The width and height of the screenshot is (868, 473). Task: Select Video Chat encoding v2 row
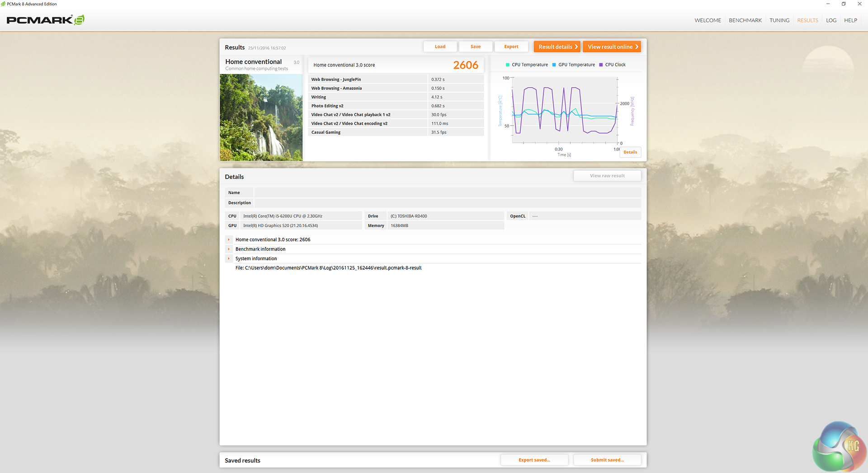396,123
